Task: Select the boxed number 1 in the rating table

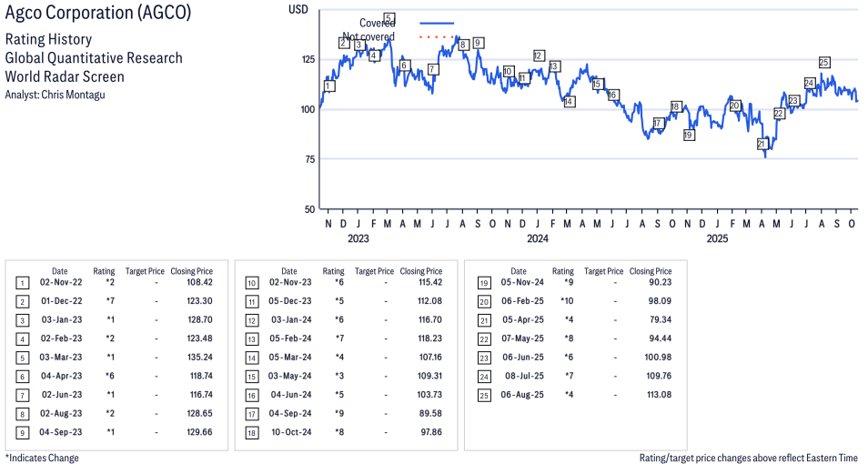Action: click(21, 283)
